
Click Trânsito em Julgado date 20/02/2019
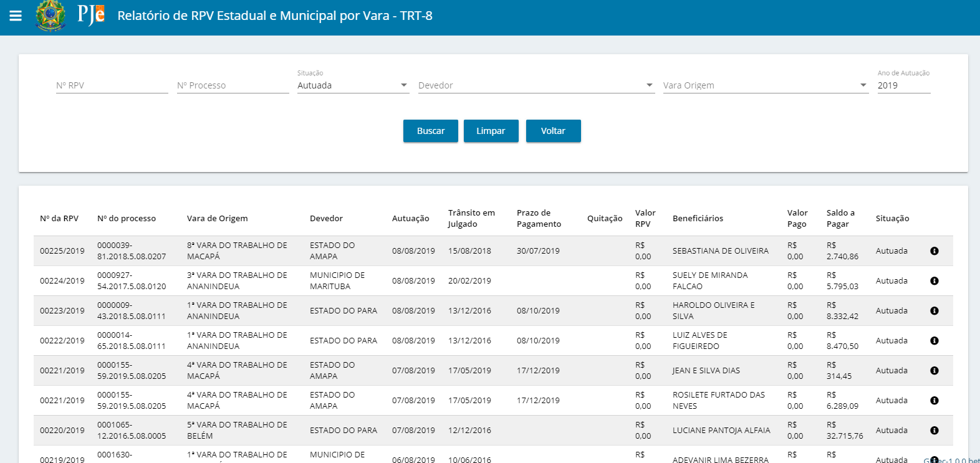pyautogui.click(x=469, y=281)
